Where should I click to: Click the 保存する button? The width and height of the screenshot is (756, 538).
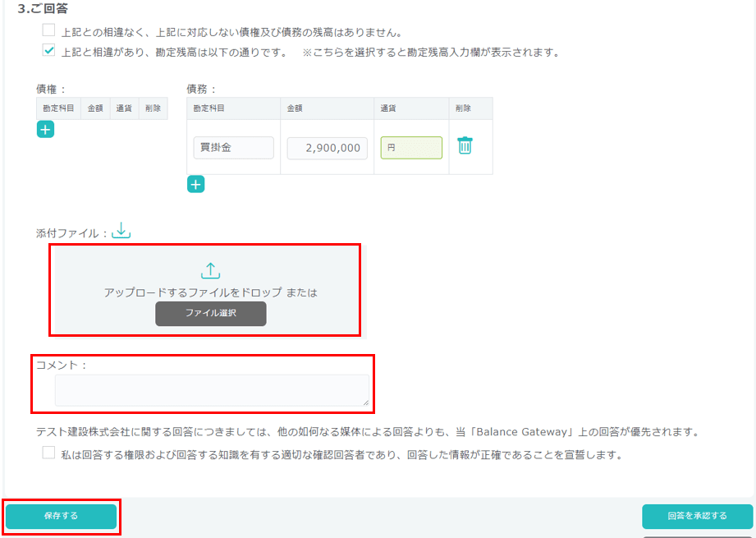62,516
